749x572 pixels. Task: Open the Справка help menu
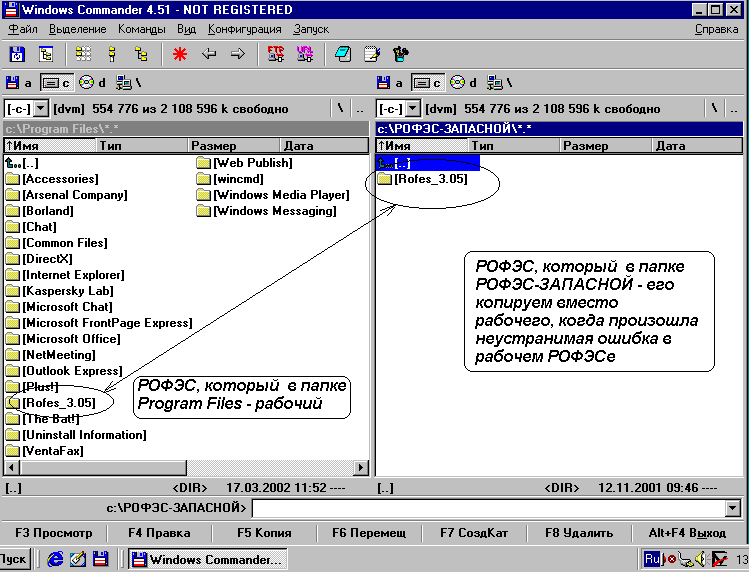[717, 29]
